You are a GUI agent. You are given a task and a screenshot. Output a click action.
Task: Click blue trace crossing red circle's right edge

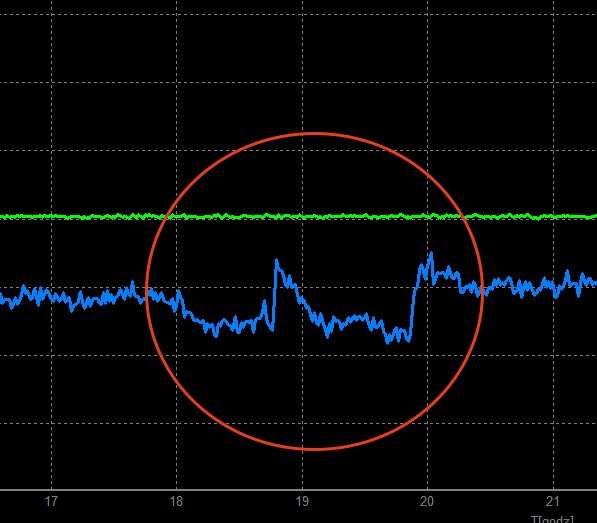click(483, 291)
